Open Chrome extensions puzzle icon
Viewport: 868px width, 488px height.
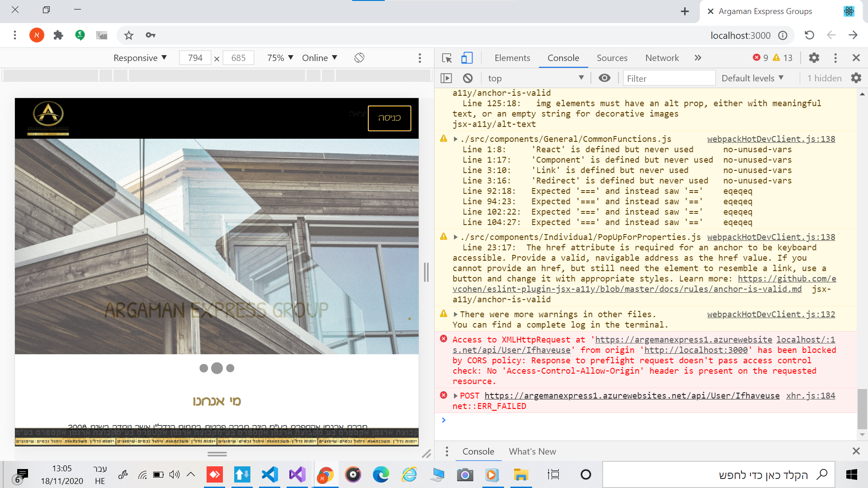coord(58,35)
